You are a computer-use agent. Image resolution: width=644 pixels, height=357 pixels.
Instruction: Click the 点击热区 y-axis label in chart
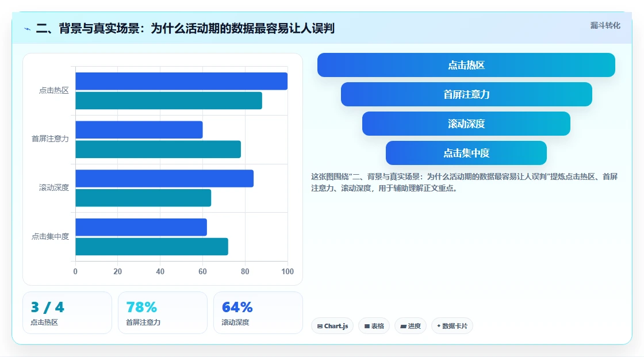pos(54,90)
